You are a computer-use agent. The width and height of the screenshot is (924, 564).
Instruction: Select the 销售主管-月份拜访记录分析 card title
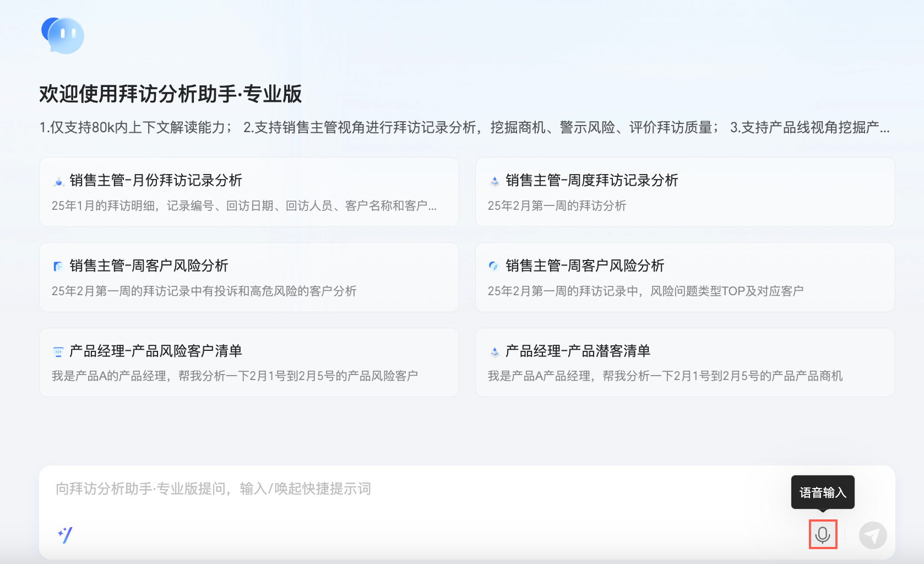pyautogui.click(x=156, y=181)
